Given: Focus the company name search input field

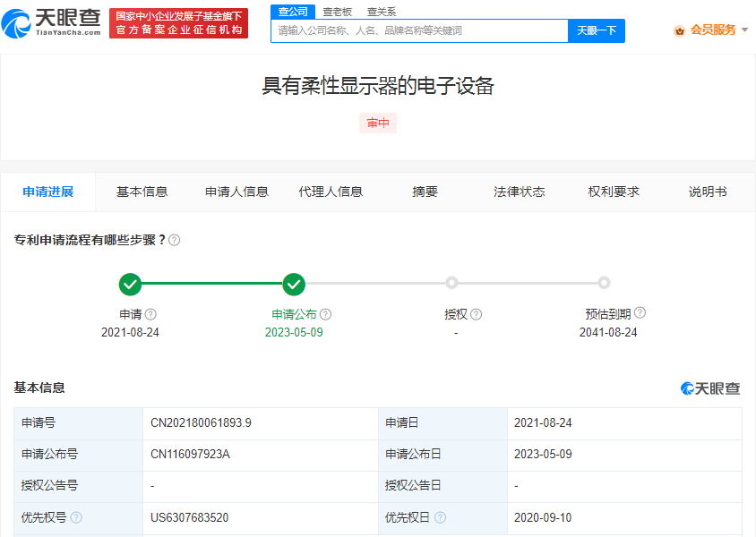Looking at the screenshot, I should coord(419,30).
